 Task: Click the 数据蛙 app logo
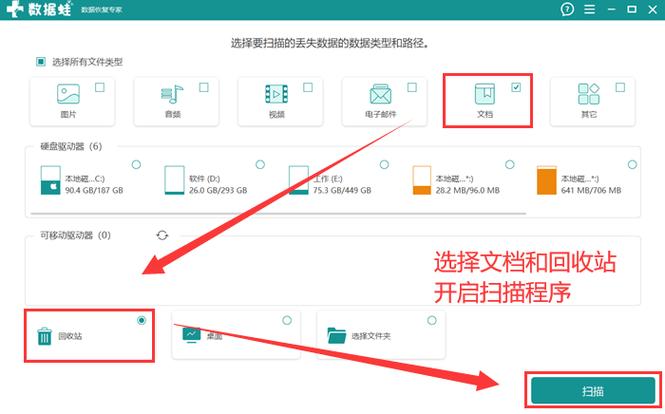point(39,9)
